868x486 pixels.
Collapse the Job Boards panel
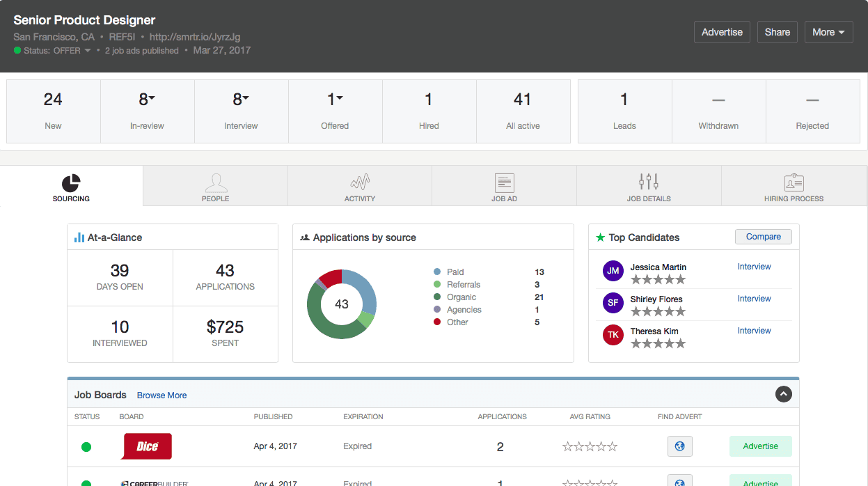[783, 394]
